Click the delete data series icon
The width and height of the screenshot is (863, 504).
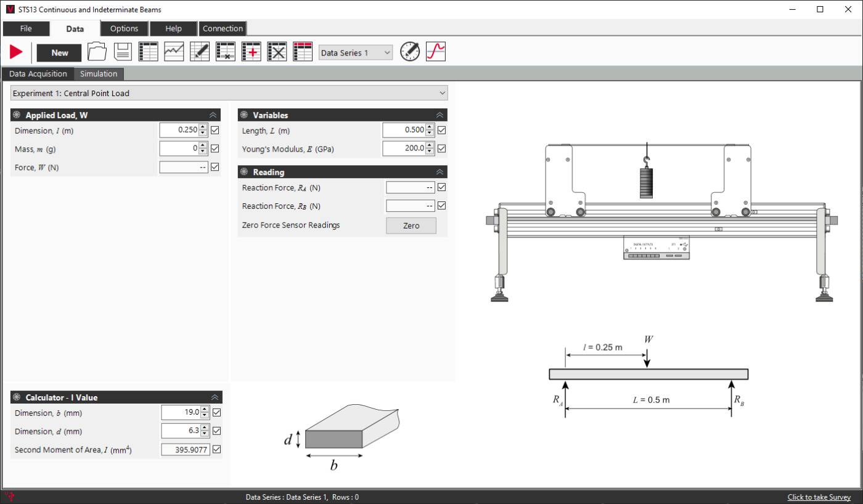(277, 51)
